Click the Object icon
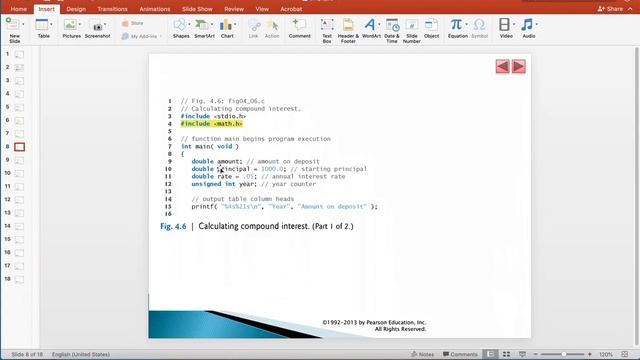The image size is (640, 360). coord(431,24)
